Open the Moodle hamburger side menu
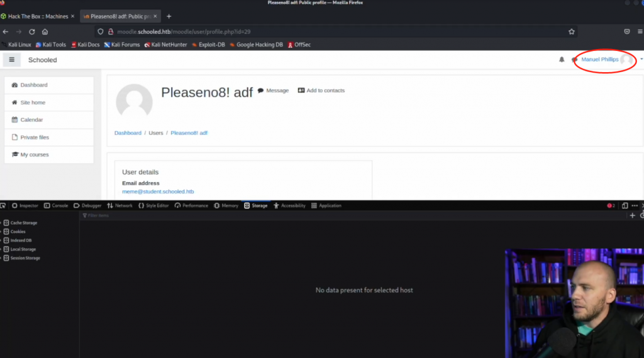The width and height of the screenshot is (644, 358). (11, 60)
